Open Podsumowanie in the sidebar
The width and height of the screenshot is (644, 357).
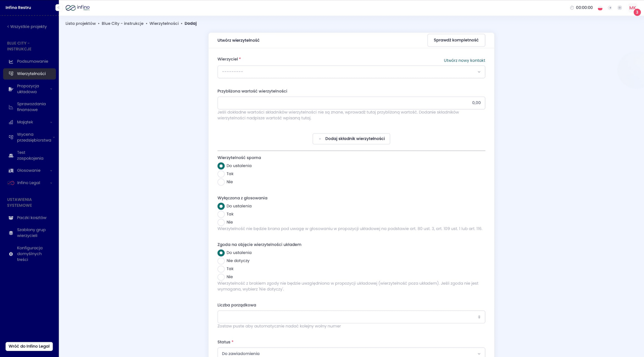click(x=32, y=61)
